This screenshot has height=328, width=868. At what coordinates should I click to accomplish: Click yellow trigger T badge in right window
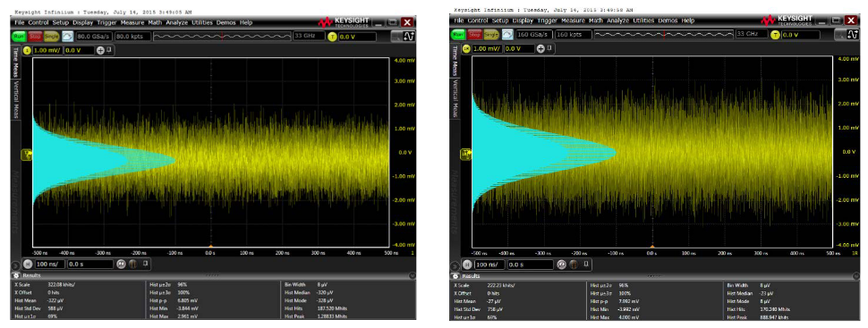coord(774,34)
